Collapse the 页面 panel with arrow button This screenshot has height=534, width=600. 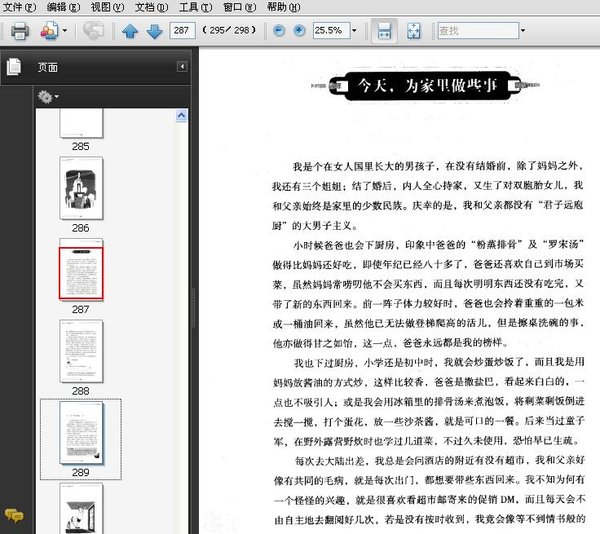point(182,67)
